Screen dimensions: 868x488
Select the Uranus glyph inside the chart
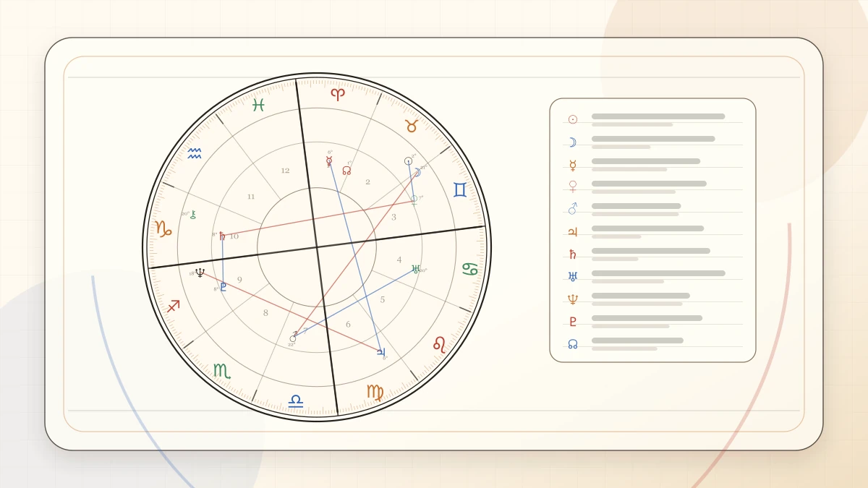[416, 269]
